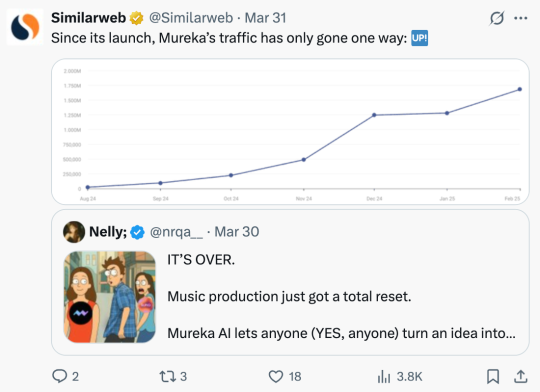Click the Grok circle-slash icon

pyautogui.click(x=497, y=18)
